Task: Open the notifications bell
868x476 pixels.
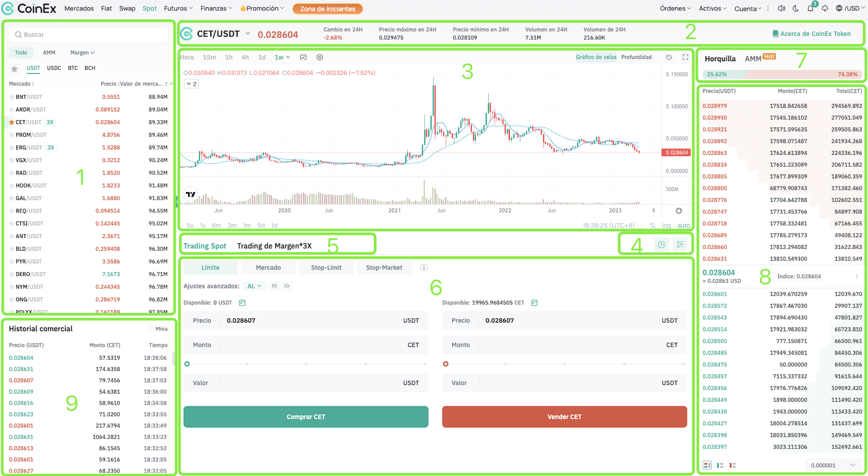Action: [x=811, y=8]
